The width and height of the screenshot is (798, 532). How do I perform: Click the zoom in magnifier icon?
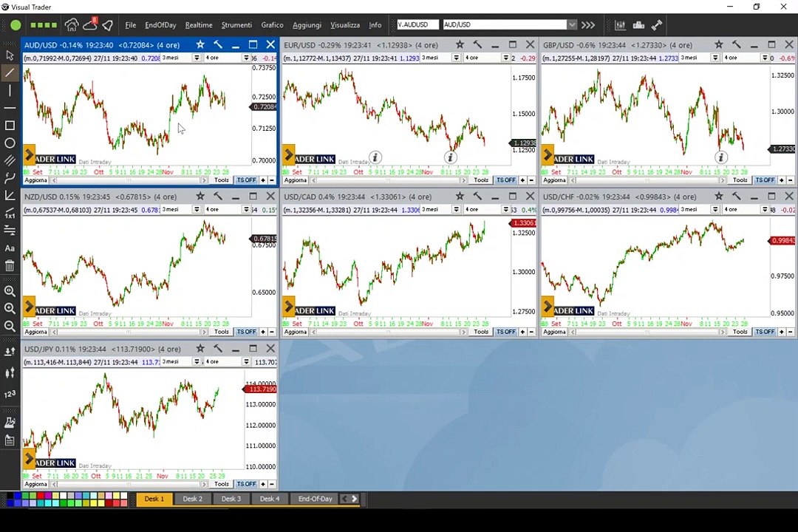coord(10,309)
